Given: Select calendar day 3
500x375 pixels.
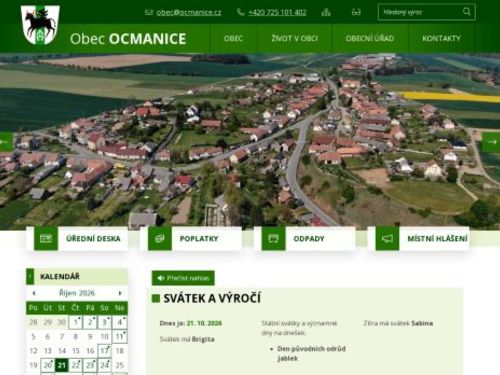Looking at the screenshot, I should tap(104, 322).
